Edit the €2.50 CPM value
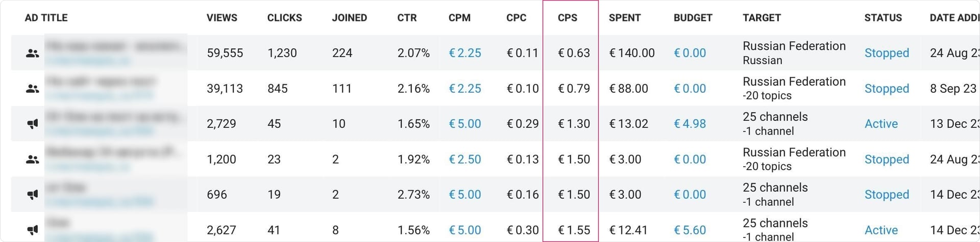This screenshot has width=980, height=242. pos(464,159)
